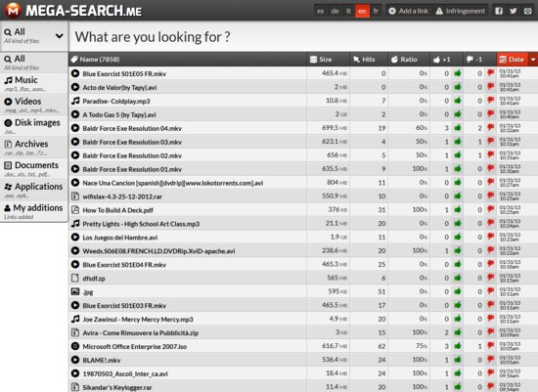The width and height of the screenshot is (538, 392).
Task: Click archive icon of Avira zip row
Action: pyautogui.click(x=75, y=332)
